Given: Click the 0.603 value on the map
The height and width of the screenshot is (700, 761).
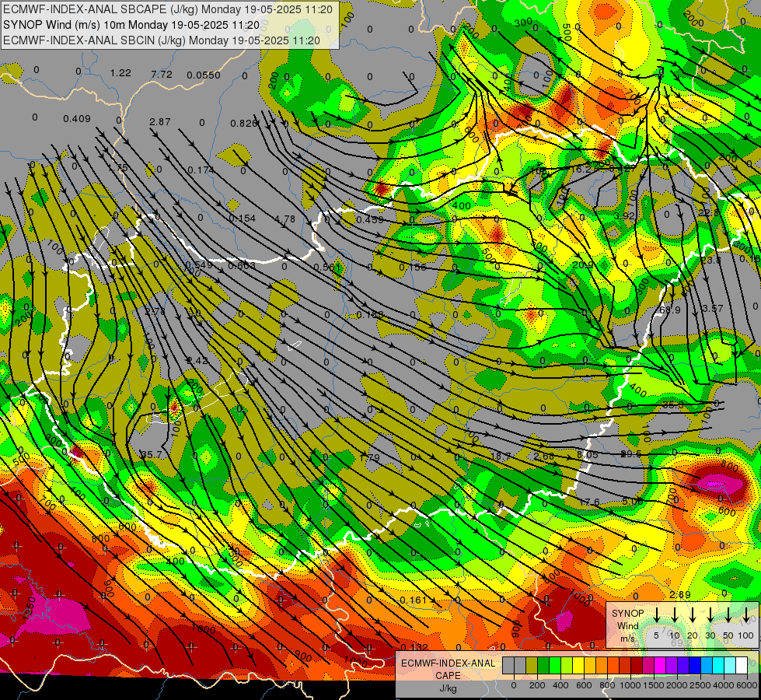Looking at the screenshot, I should 242,266.
